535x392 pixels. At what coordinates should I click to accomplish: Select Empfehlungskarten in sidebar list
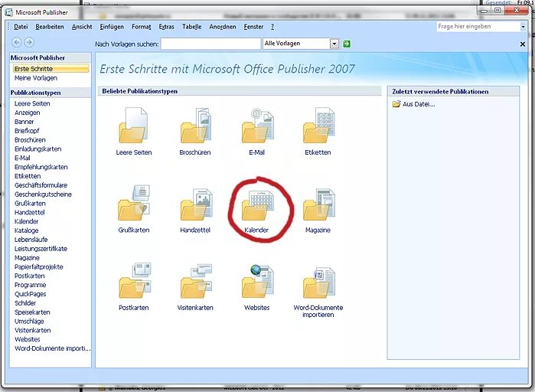click(x=41, y=167)
